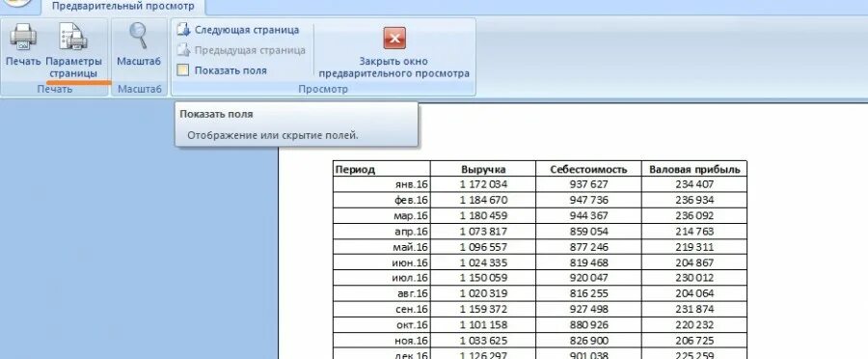Click cost value 859 054
Viewport: 868px width, 359px height.
pyautogui.click(x=588, y=231)
